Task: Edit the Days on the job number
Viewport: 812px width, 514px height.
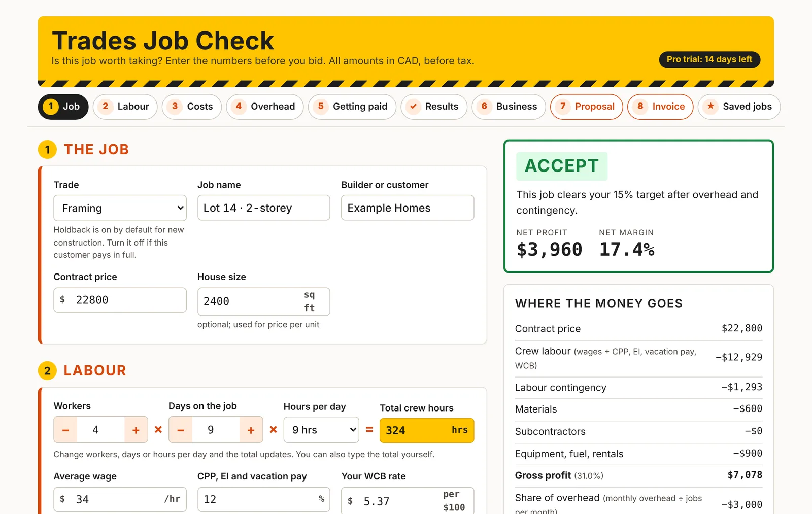Action: (216, 430)
